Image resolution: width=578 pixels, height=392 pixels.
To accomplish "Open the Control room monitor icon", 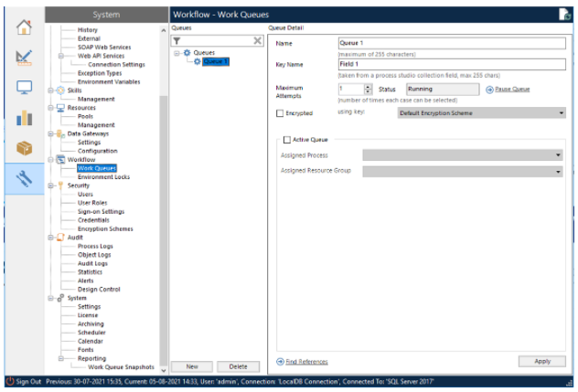I will (x=24, y=88).
